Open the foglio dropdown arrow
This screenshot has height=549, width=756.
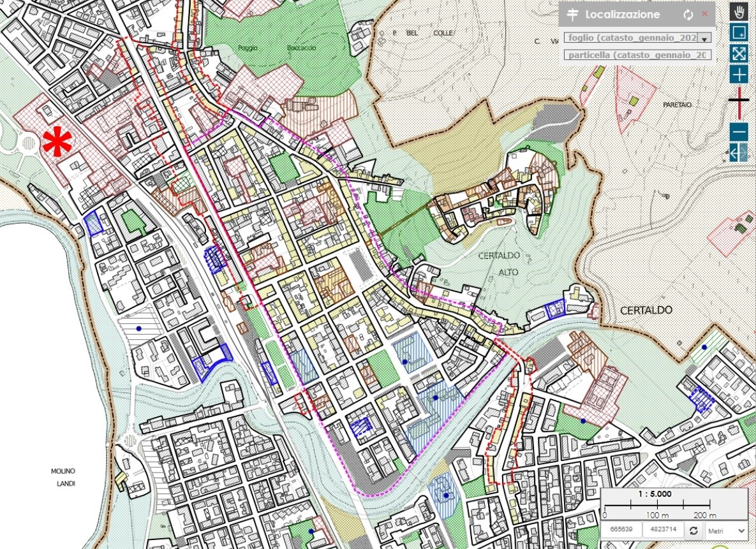coord(704,38)
